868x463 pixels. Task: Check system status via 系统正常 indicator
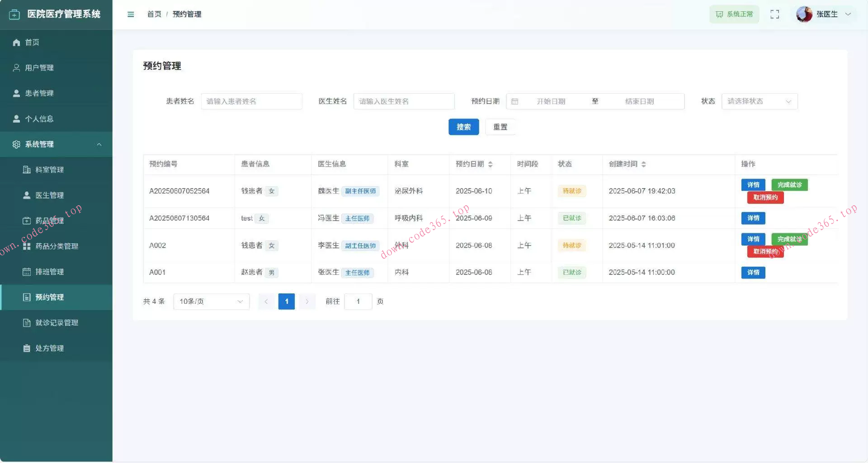[x=734, y=14]
